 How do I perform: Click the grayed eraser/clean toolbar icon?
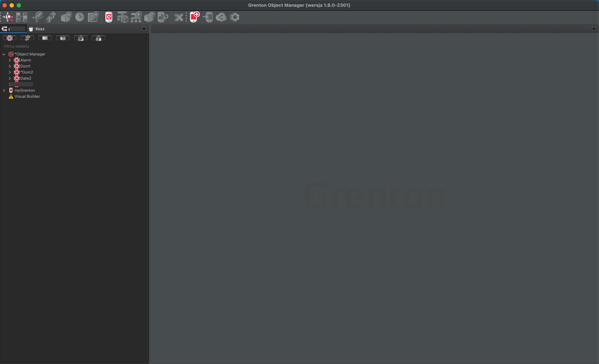[x=37, y=17]
